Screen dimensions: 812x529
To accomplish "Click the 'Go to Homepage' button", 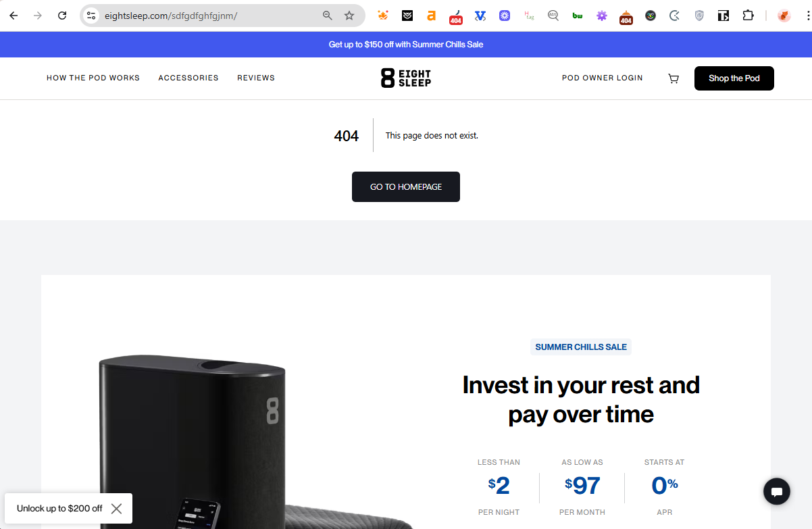I will click(406, 186).
